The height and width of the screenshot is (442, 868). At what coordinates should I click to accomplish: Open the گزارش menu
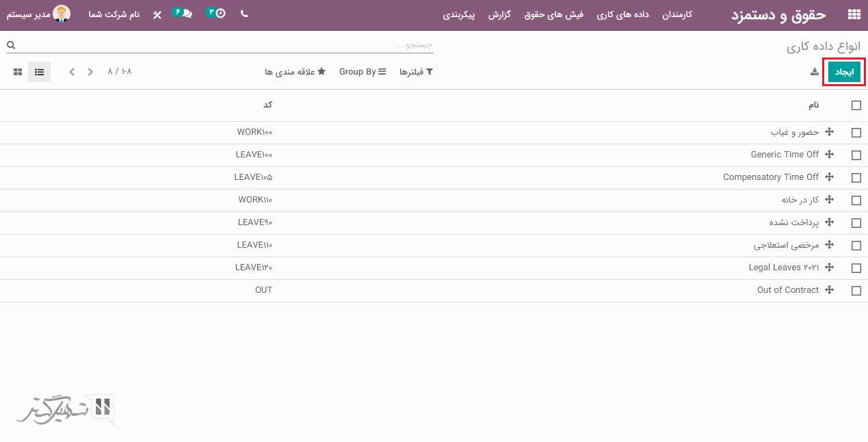click(x=499, y=14)
